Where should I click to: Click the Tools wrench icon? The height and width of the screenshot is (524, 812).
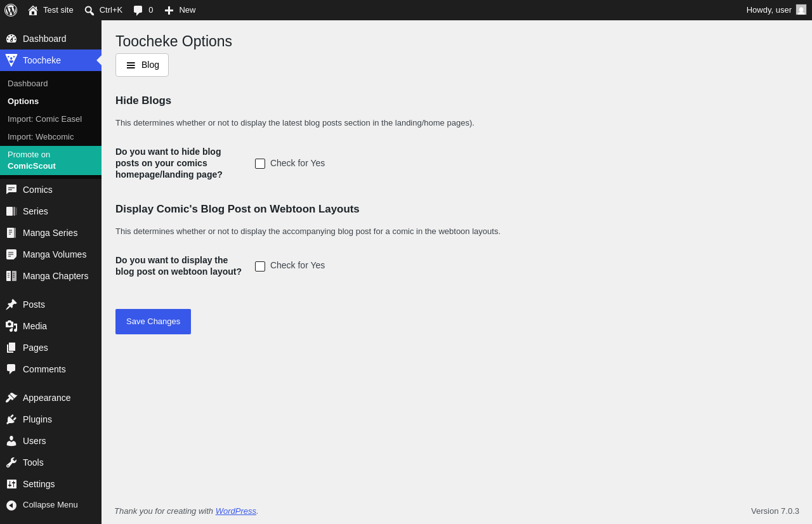11,462
